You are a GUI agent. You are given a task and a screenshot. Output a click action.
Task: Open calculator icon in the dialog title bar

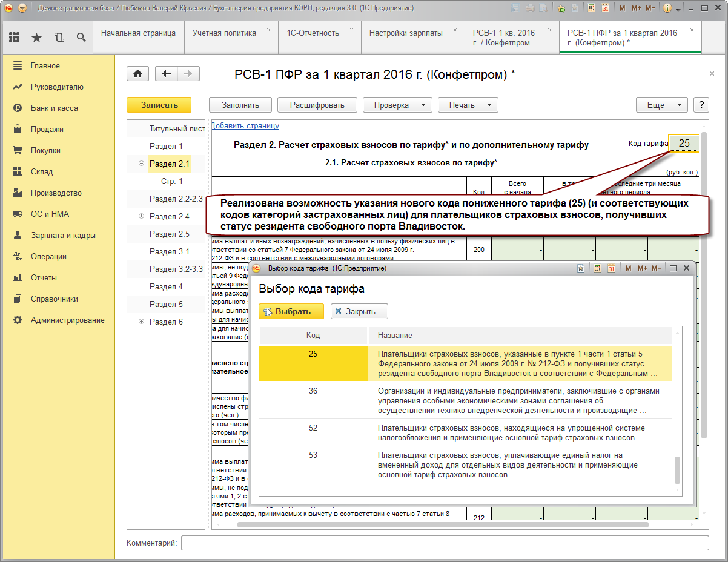597,268
